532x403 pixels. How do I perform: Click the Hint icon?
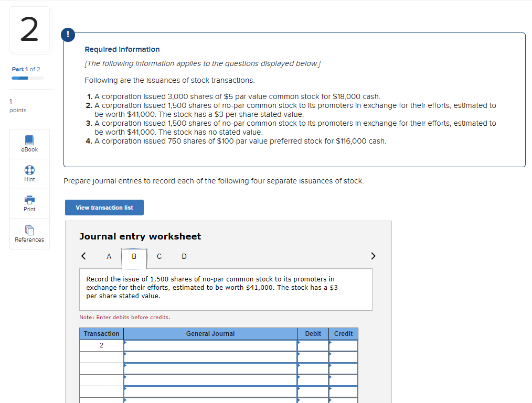tap(29, 173)
